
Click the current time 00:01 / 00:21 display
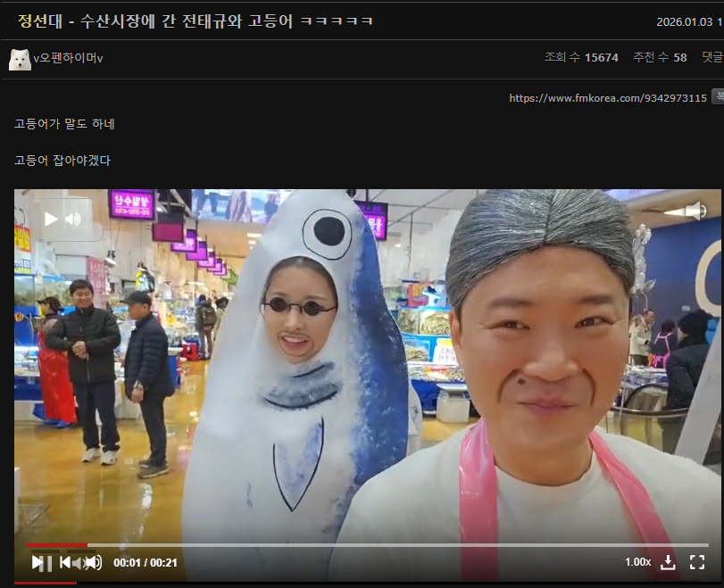coord(146,563)
